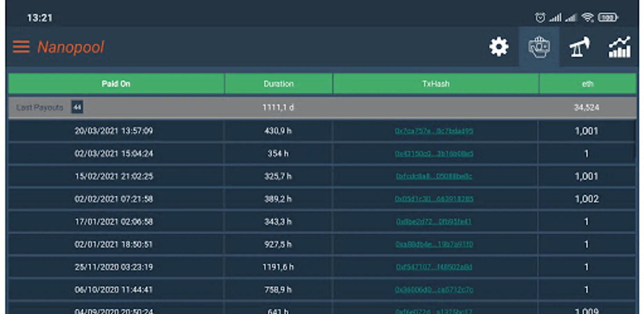The height and width of the screenshot is (314, 644).
Task: Tap the 13:21 status bar clock
Action: coord(40,18)
